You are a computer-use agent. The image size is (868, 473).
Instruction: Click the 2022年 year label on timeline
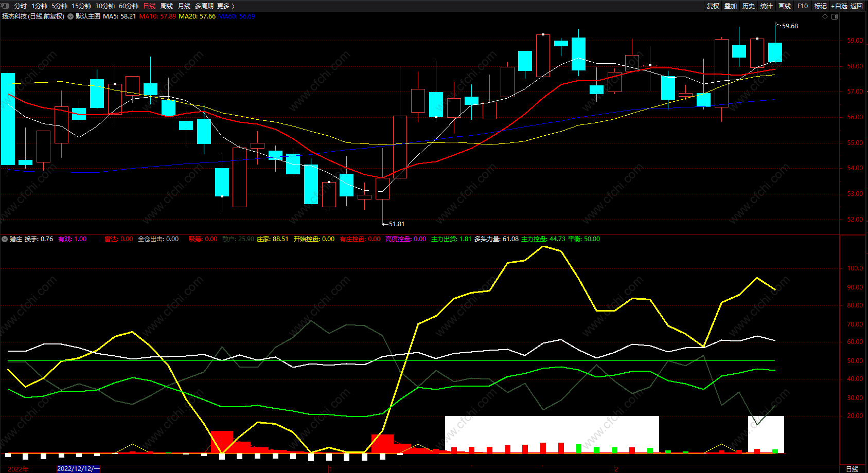(x=19, y=469)
